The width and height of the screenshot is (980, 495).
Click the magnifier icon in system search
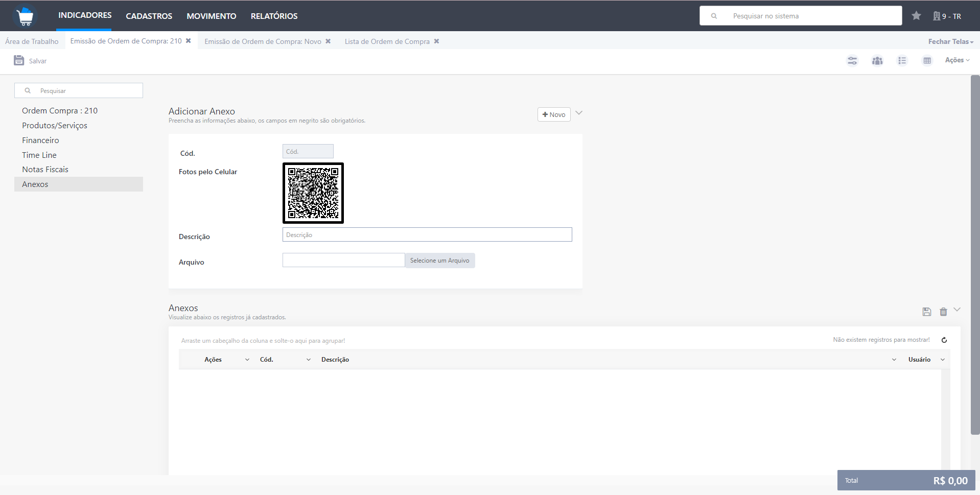(x=714, y=16)
